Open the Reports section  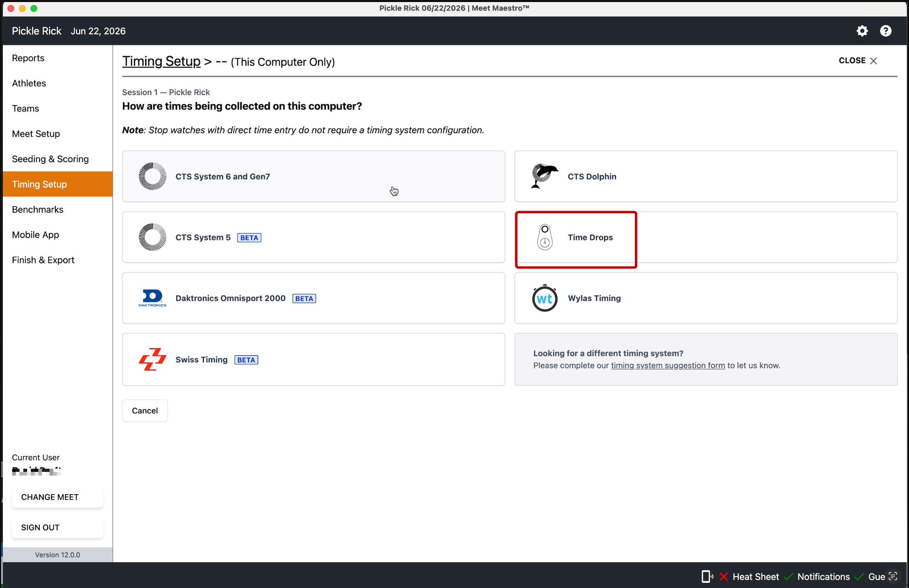point(57,58)
